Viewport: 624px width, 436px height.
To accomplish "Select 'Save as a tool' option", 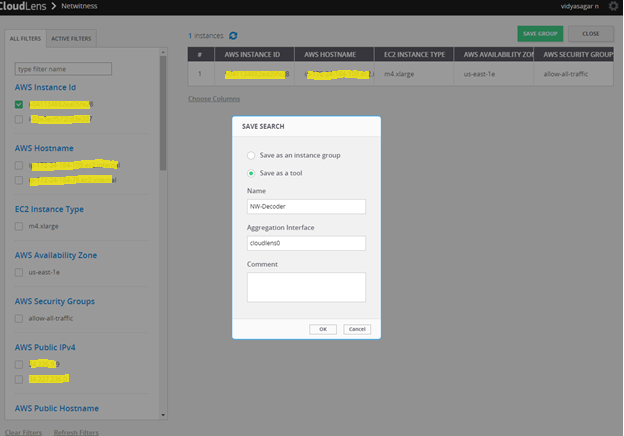I will pyautogui.click(x=250, y=173).
